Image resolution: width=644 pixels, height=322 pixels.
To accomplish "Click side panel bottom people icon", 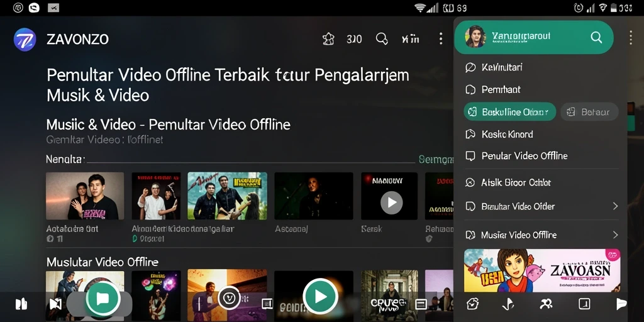I will click(546, 304).
